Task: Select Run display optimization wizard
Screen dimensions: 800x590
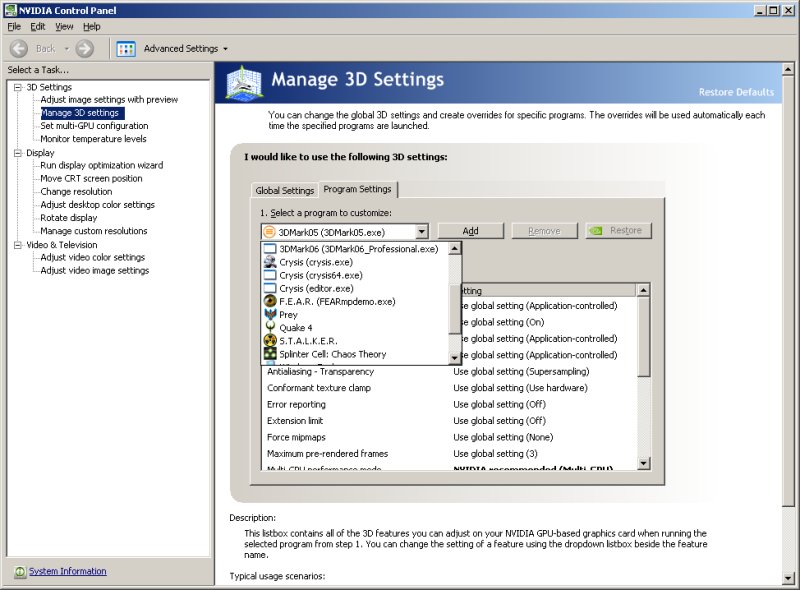Action: [x=102, y=165]
